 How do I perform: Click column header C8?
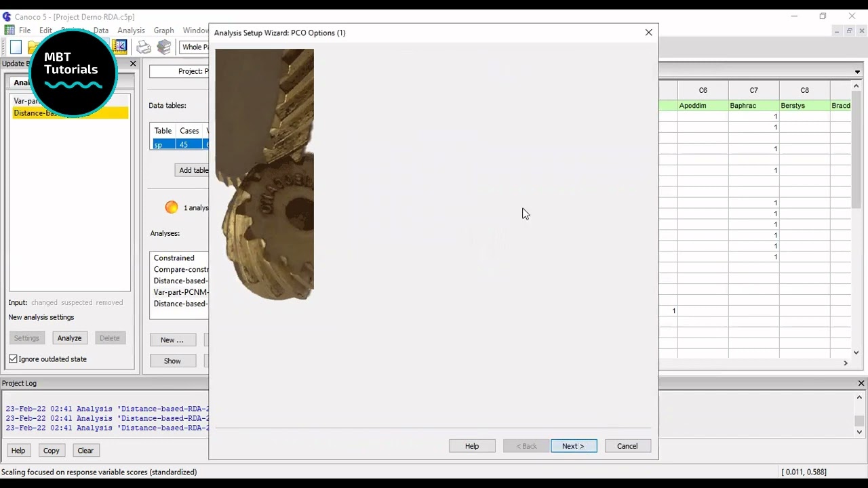point(805,90)
